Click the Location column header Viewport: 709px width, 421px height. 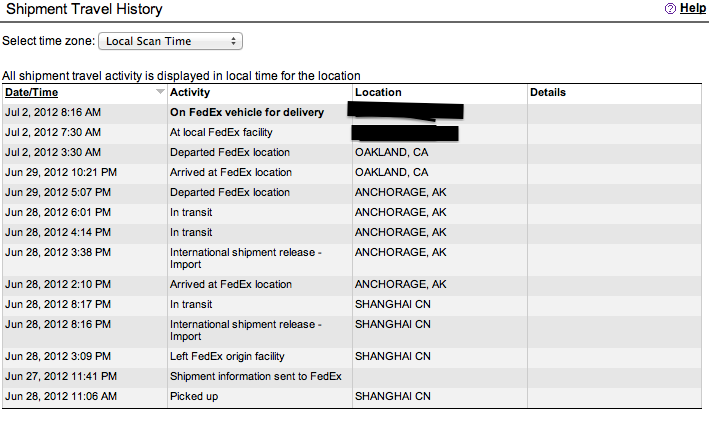378,92
